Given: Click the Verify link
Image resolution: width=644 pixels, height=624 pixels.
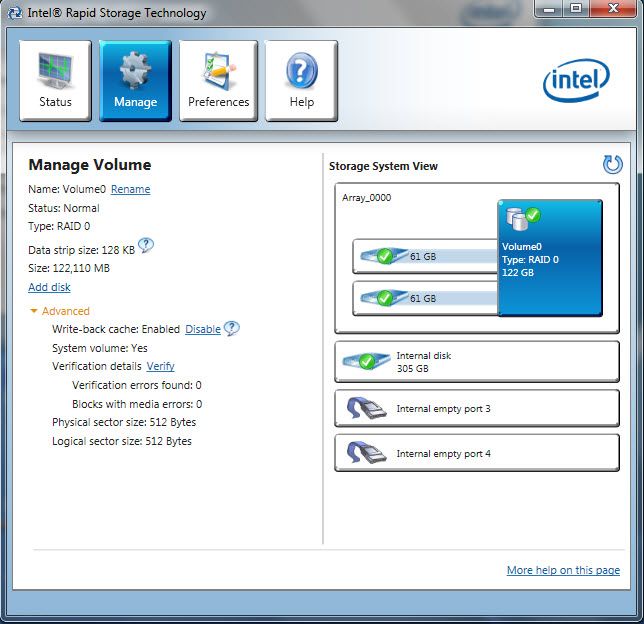Looking at the screenshot, I should (x=161, y=366).
